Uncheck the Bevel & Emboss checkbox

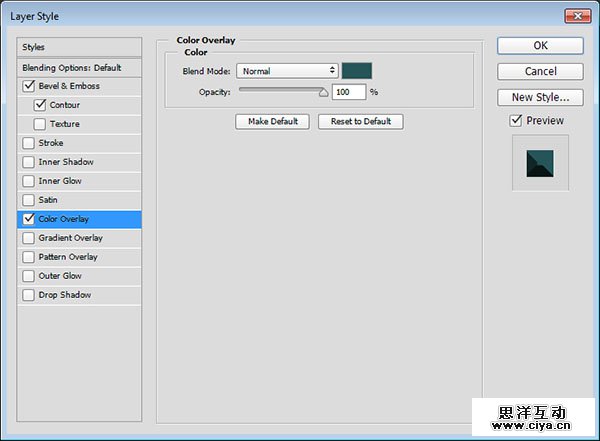[28, 86]
